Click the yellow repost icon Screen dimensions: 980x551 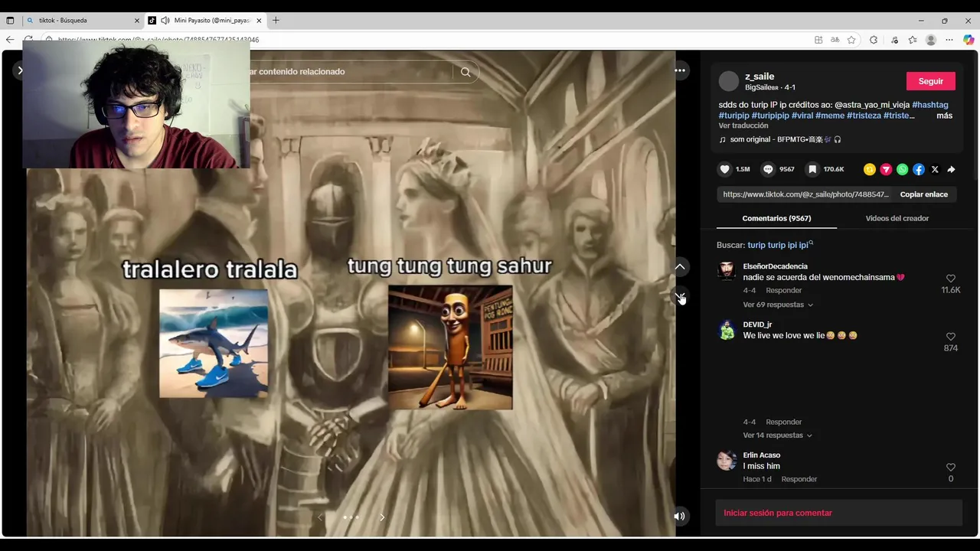point(870,169)
